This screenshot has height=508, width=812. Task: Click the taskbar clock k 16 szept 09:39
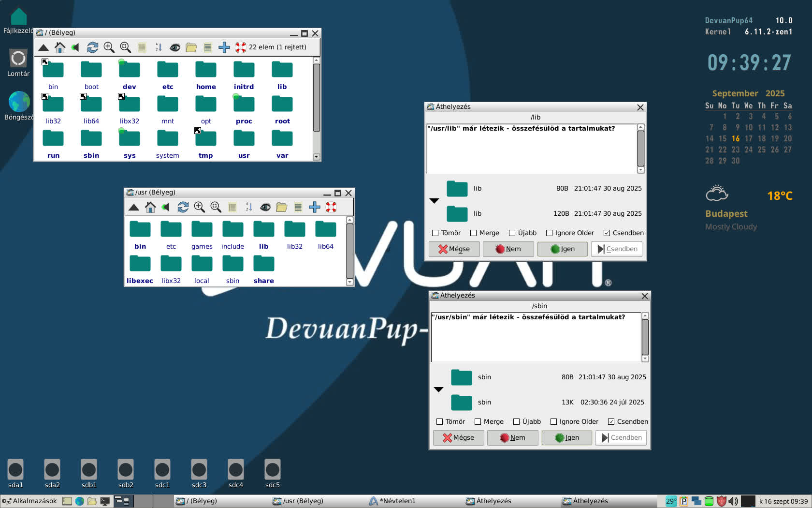point(783,501)
